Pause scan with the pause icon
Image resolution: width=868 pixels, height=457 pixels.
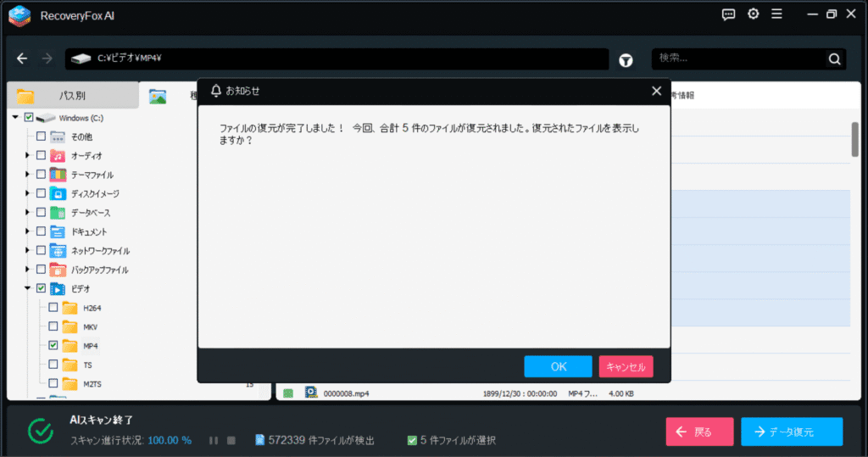point(214,440)
